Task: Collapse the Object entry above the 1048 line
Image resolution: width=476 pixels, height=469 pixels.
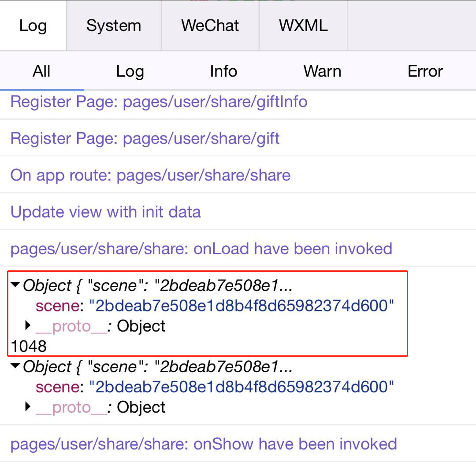Action: click(x=16, y=285)
